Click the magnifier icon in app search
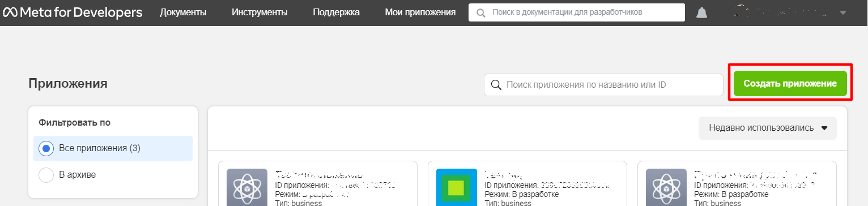This screenshot has height=206, width=868. [496, 85]
